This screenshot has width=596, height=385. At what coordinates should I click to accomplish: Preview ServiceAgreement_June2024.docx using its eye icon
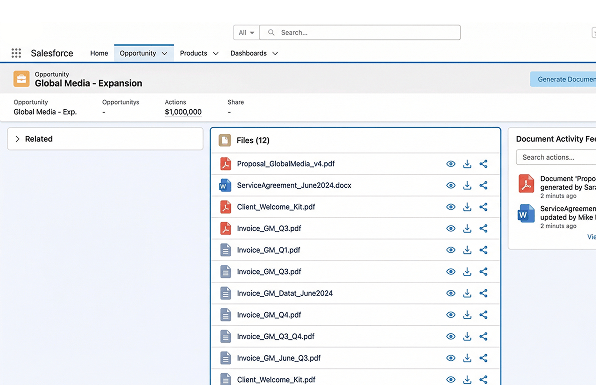point(451,185)
